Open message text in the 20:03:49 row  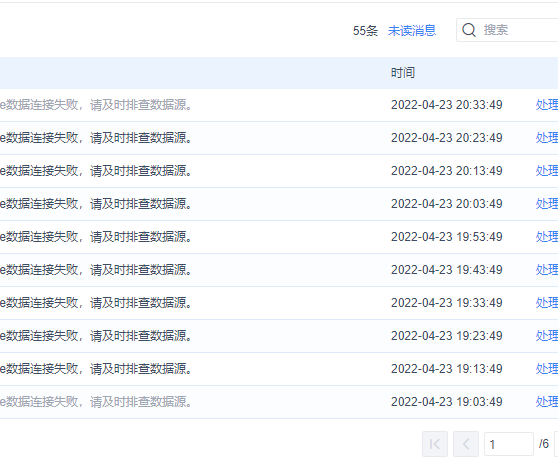[96, 204]
